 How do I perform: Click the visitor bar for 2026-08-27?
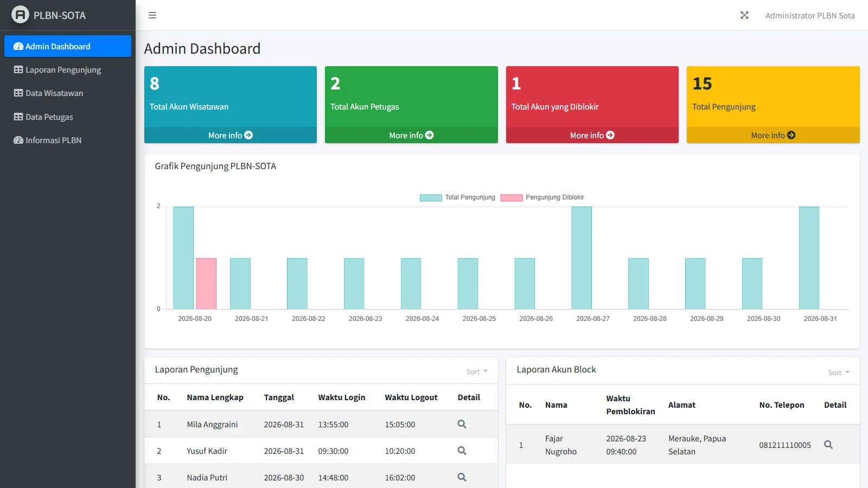click(x=582, y=258)
